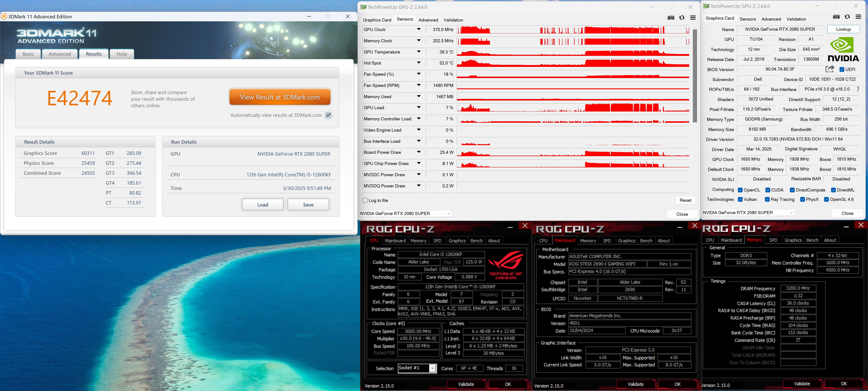Switch to Advanced tab in 3DMark 11

[60, 54]
